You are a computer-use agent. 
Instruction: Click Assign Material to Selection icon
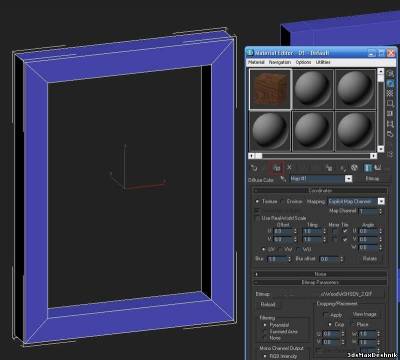tap(276, 168)
